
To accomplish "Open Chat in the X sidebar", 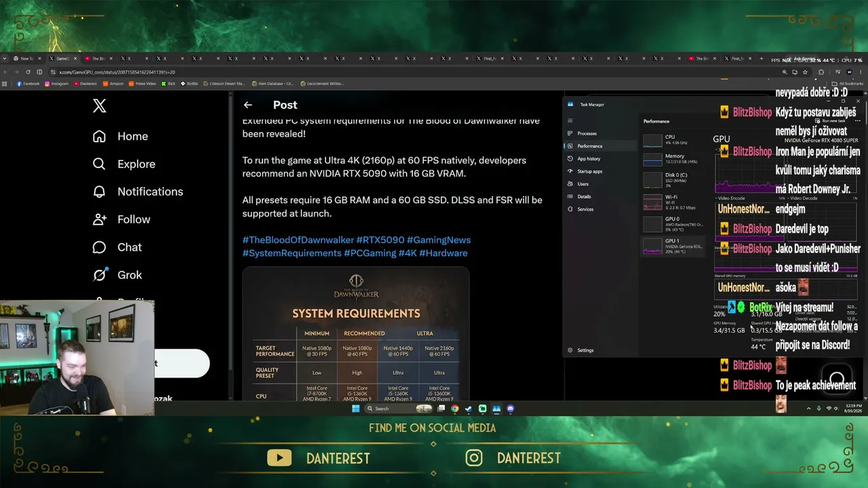I will [x=117, y=247].
